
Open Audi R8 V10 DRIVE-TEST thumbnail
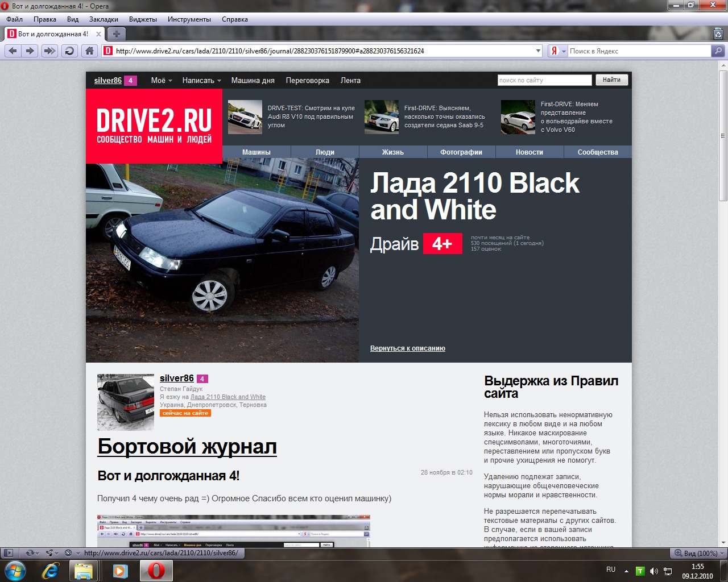(x=245, y=117)
